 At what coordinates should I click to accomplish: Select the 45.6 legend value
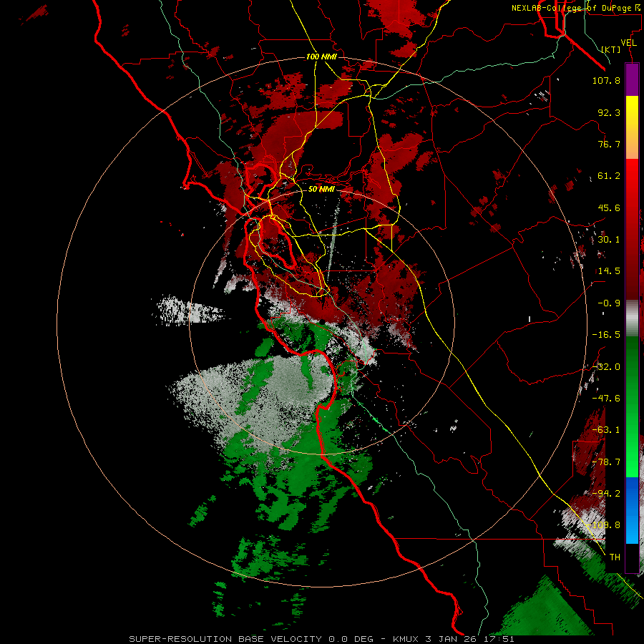[609, 208]
